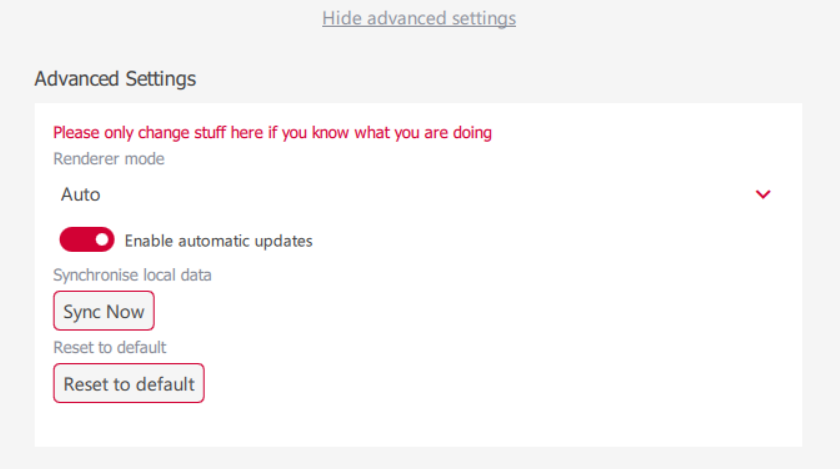Expand renderer options via the down arrow

[x=763, y=195]
